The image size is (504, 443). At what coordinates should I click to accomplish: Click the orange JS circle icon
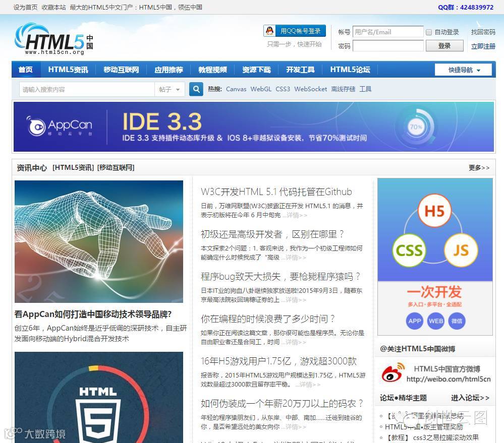tap(461, 250)
